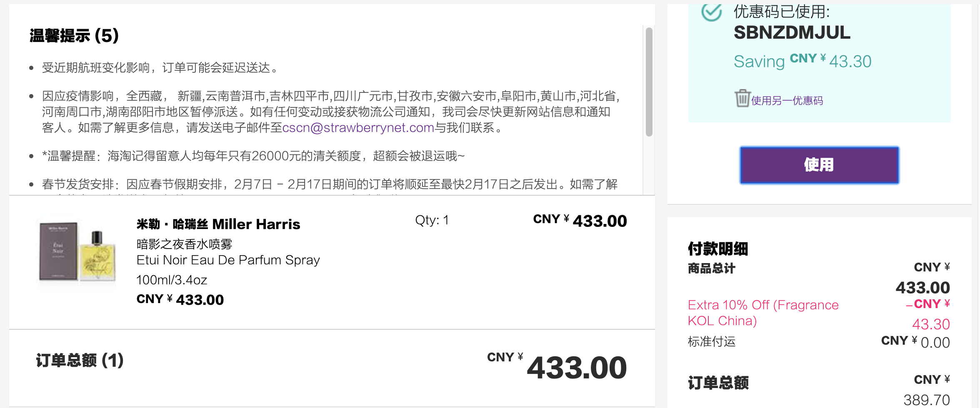Click the purple 使用 button

819,165
